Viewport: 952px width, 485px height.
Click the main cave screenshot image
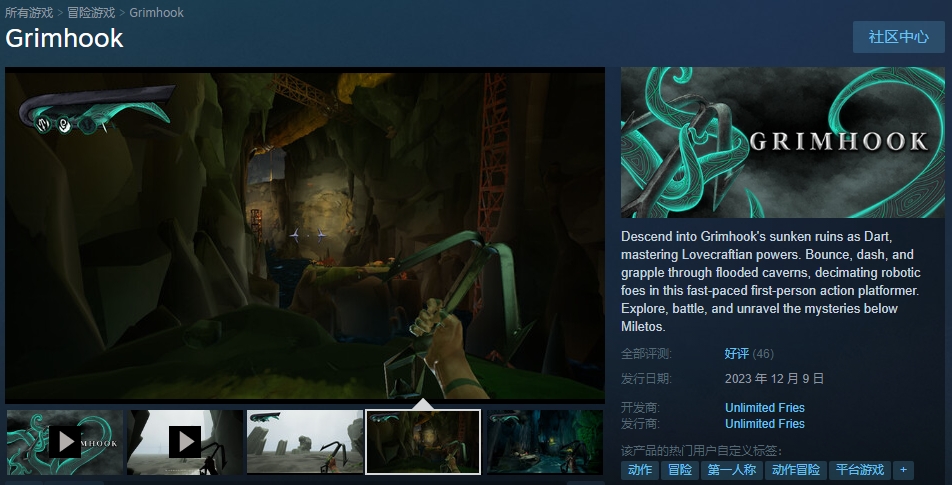coord(305,236)
